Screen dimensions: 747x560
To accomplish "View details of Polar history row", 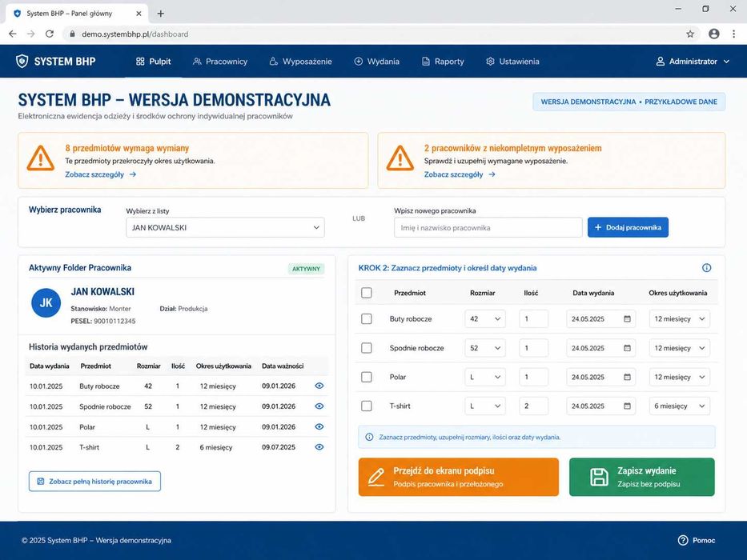I will [x=319, y=426].
